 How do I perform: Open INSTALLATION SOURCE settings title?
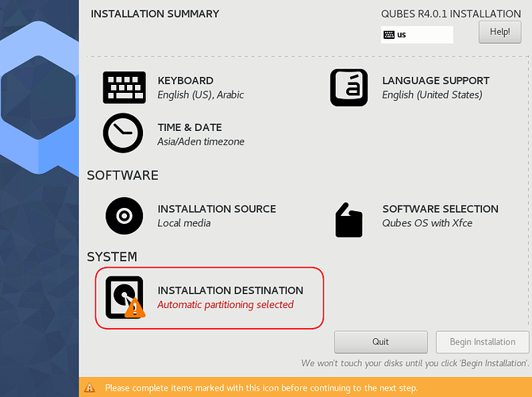pyautogui.click(x=217, y=209)
